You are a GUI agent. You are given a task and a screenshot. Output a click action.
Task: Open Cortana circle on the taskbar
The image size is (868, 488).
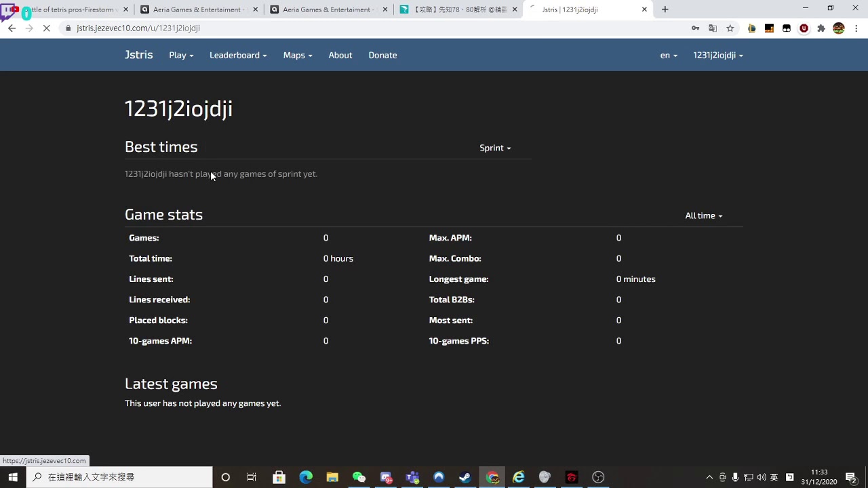226,477
